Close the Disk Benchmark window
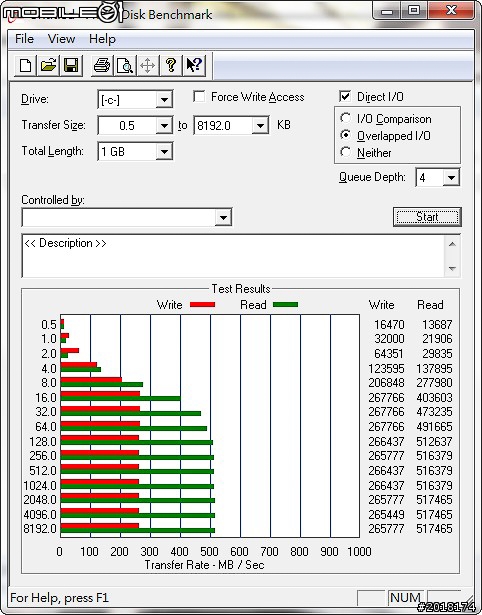This screenshot has width=482, height=615. pyautogui.click(x=451, y=11)
